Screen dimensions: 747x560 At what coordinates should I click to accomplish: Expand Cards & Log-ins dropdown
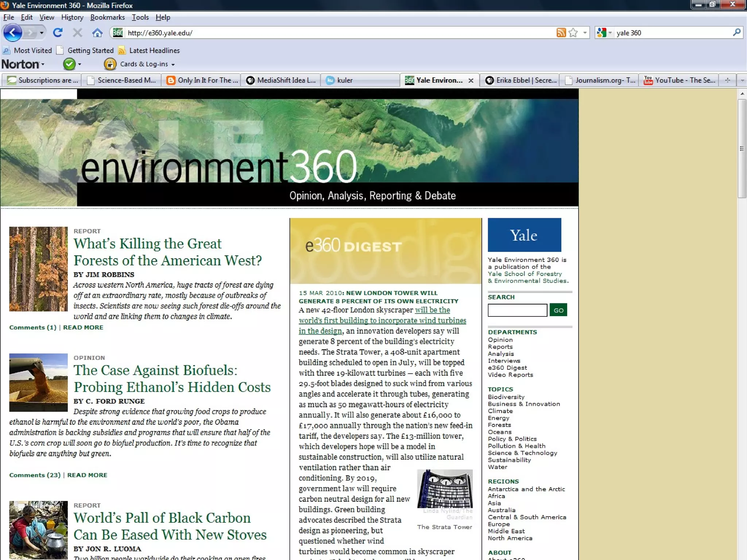(173, 65)
